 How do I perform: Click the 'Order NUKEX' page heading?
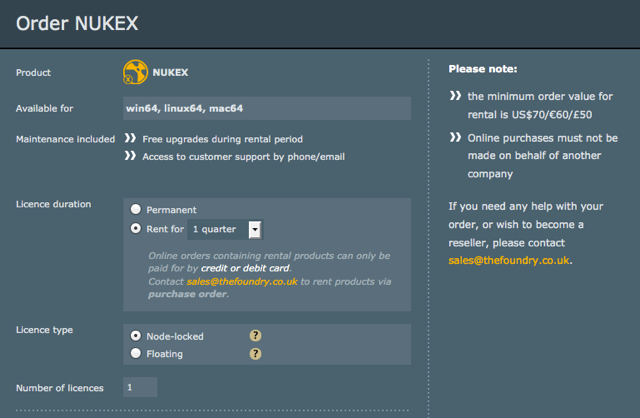(77, 23)
